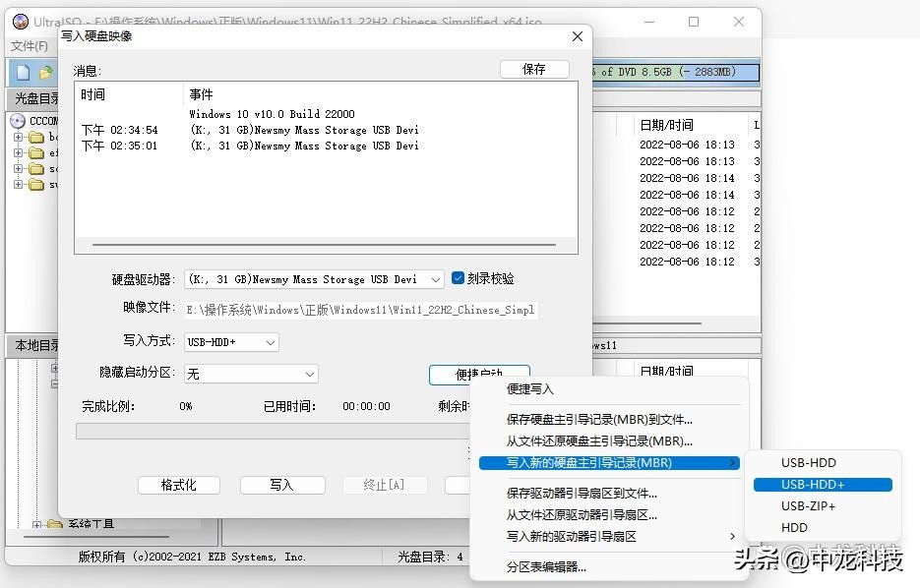Click the Open file toolbar icon
The width and height of the screenshot is (920, 588).
44,72
